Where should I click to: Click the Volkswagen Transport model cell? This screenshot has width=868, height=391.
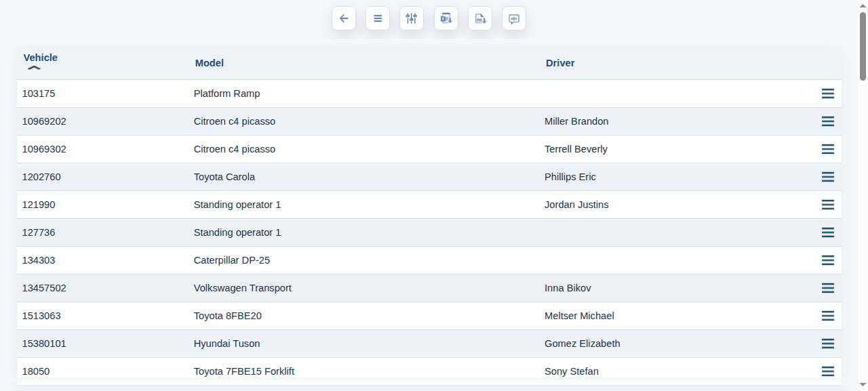click(x=243, y=288)
